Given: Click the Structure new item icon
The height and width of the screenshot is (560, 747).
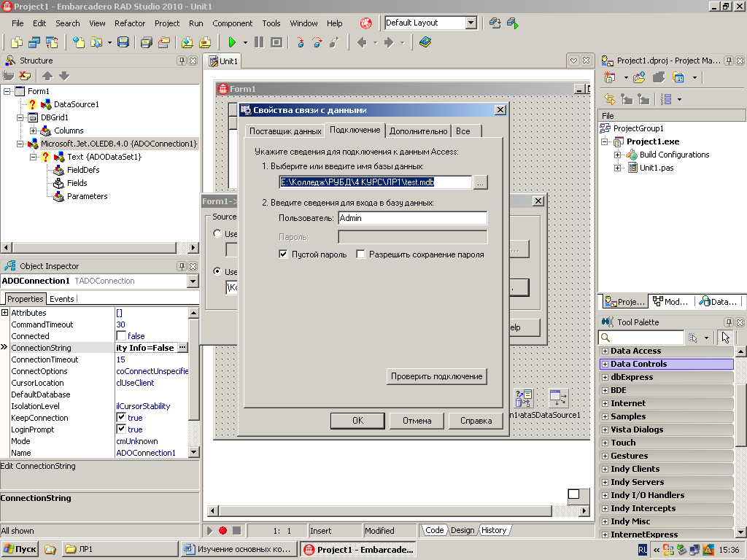Looking at the screenshot, I should pyautogui.click(x=8, y=75).
